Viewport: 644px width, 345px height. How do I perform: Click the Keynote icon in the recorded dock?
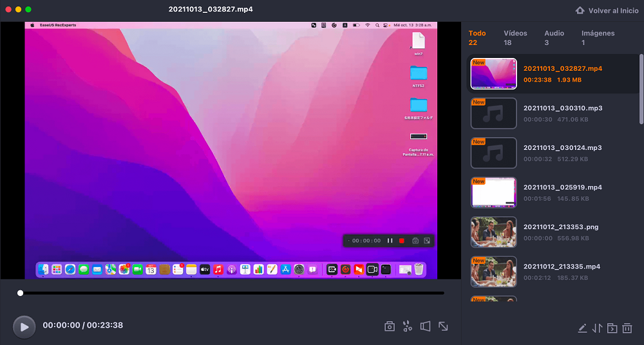[245, 270]
